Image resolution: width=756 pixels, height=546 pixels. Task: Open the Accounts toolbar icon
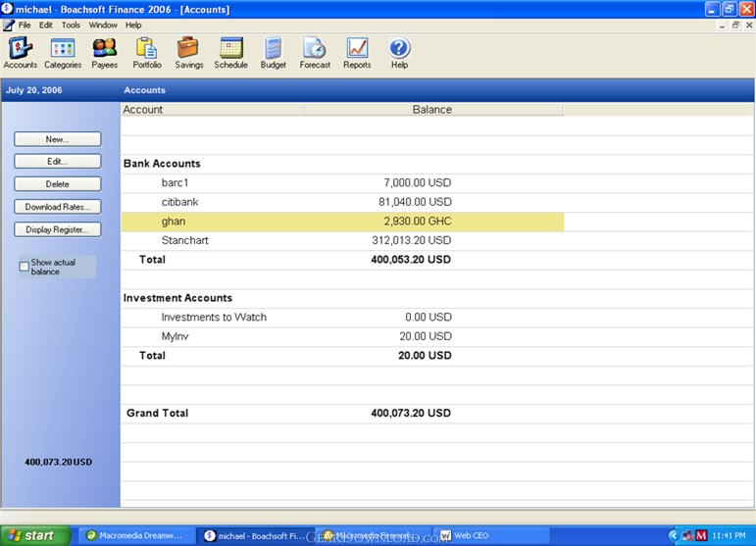(20, 53)
